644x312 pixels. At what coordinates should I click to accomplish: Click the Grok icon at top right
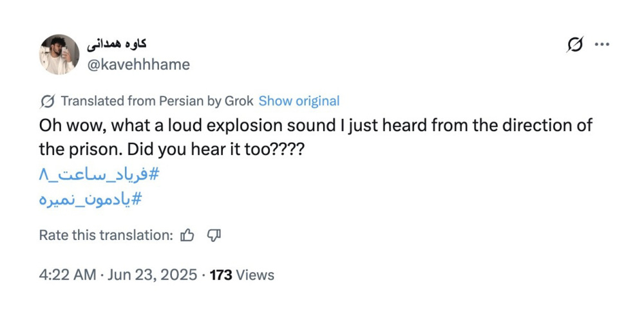(x=575, y=44)
